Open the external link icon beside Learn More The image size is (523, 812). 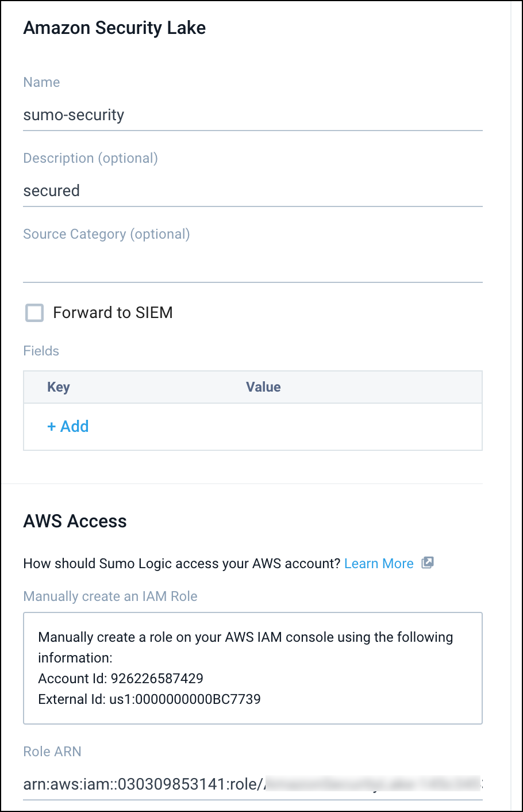pos(428,563)
